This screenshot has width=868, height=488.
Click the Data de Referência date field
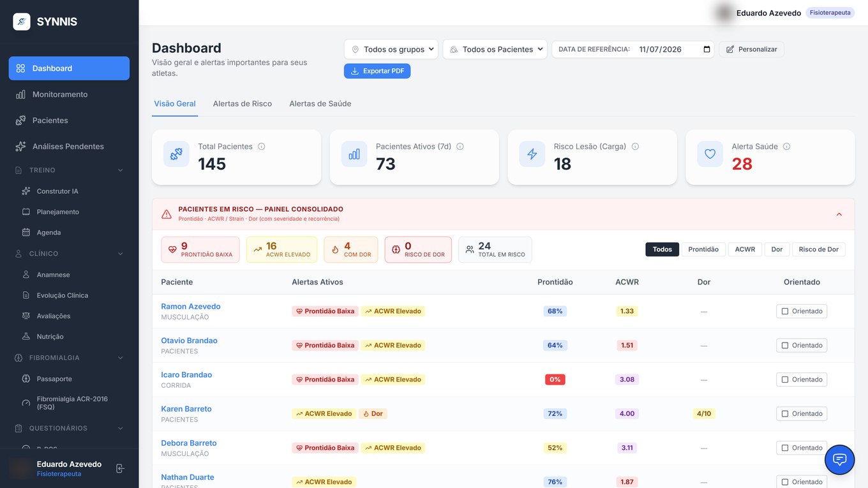633,49
